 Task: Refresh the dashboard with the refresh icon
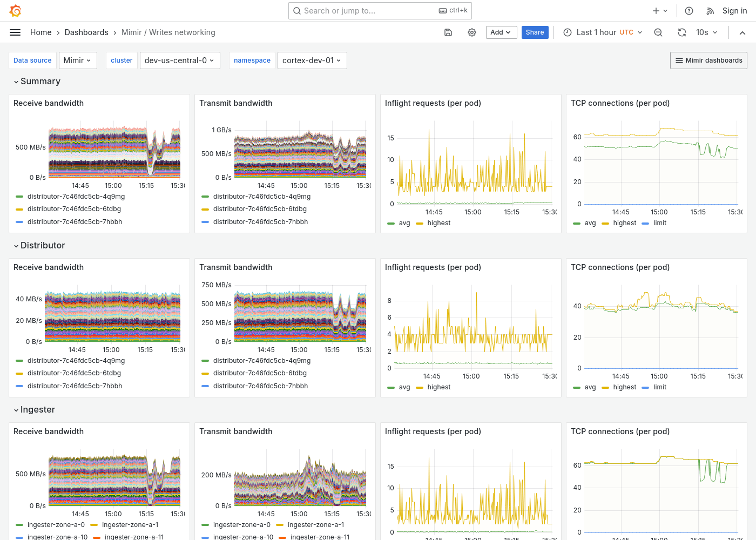[x=681, y=32]
